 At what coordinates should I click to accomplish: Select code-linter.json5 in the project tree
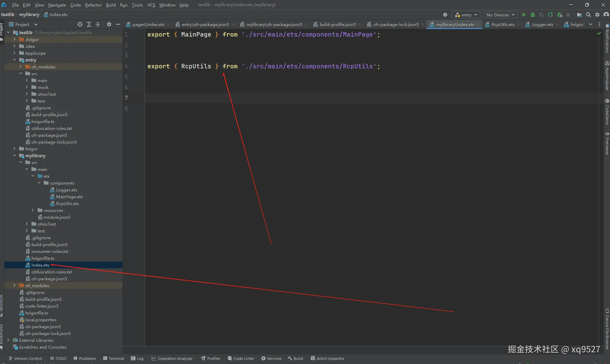(x=42, y=306)
